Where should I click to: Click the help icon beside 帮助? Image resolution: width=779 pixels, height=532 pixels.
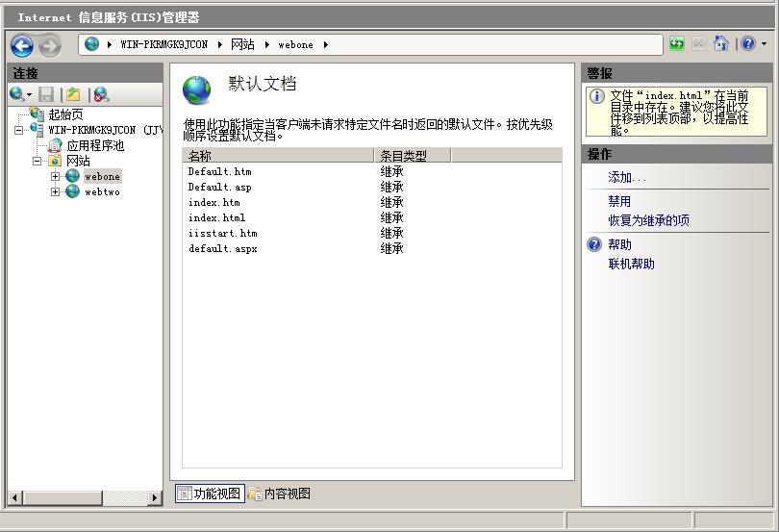point(594,244)
